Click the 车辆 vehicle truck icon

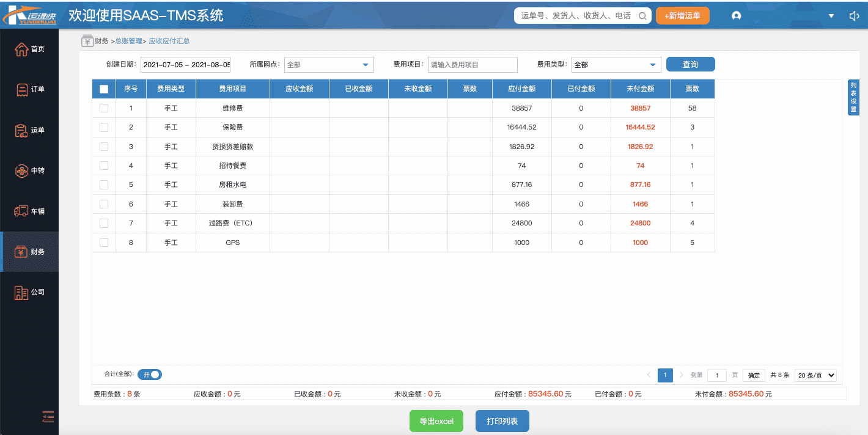pos(21,211)
